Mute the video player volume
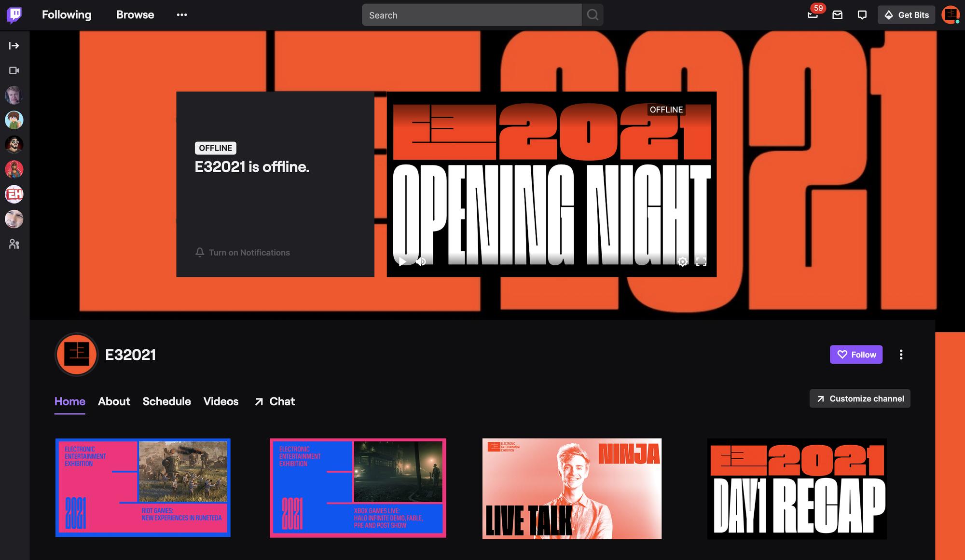The image size is (965, 560). 421,261
